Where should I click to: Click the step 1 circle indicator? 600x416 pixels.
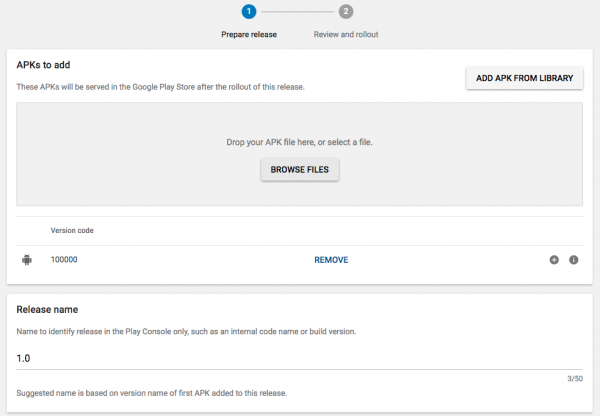coord(249,12)
